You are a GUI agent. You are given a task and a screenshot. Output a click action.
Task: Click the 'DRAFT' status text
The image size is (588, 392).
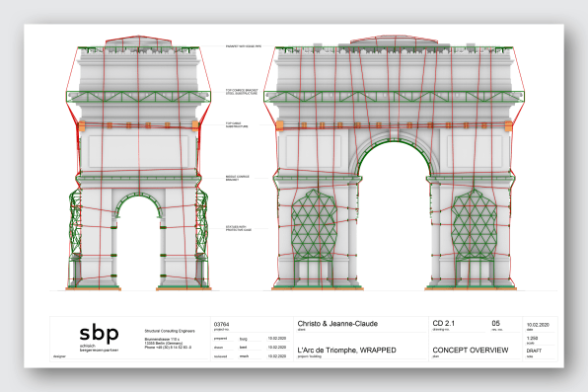534,351
